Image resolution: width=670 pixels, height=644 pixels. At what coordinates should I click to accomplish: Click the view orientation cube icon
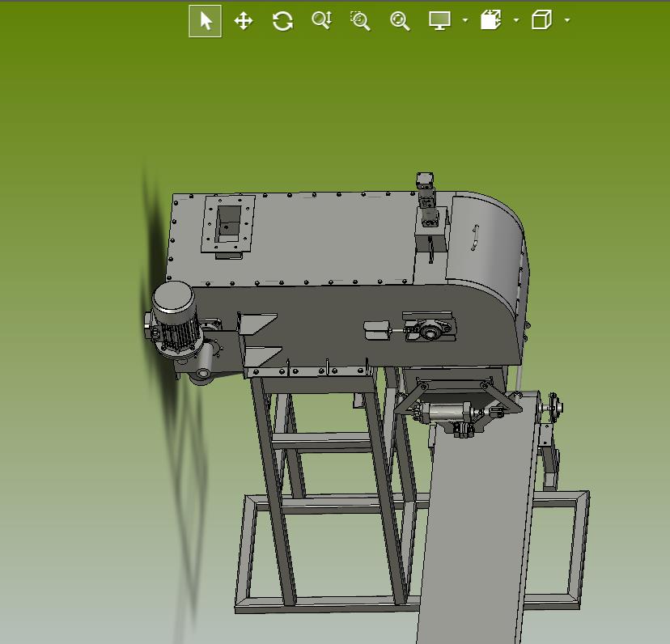click(x=542, y=20)
